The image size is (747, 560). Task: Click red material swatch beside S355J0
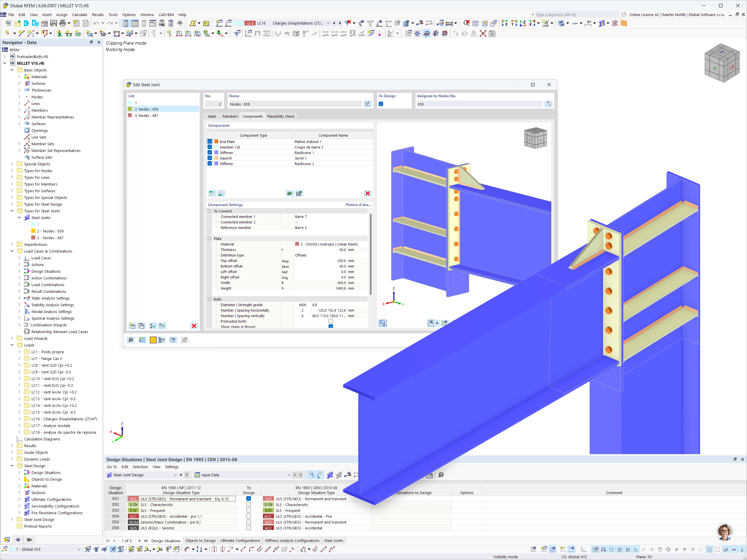pos(297,244)
